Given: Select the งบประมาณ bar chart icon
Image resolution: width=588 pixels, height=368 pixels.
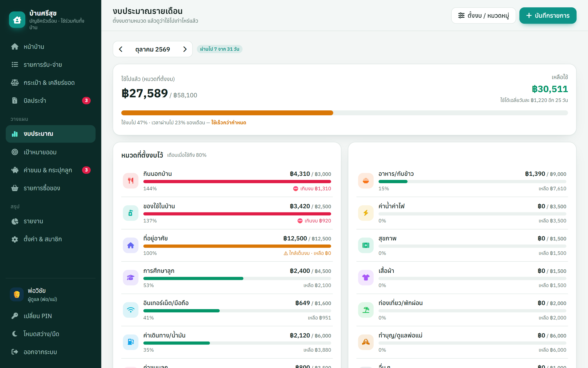Looking at the screenshot, I should [15, 134].
